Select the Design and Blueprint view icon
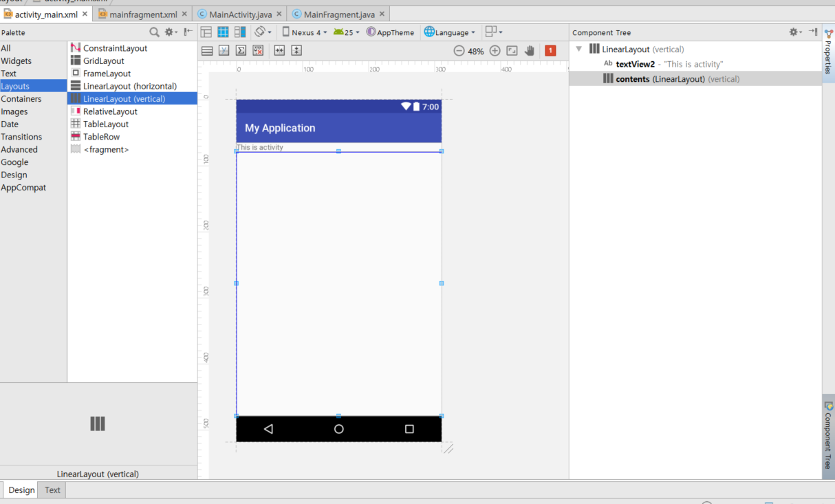The image size is (835, 504). point(240,32)
